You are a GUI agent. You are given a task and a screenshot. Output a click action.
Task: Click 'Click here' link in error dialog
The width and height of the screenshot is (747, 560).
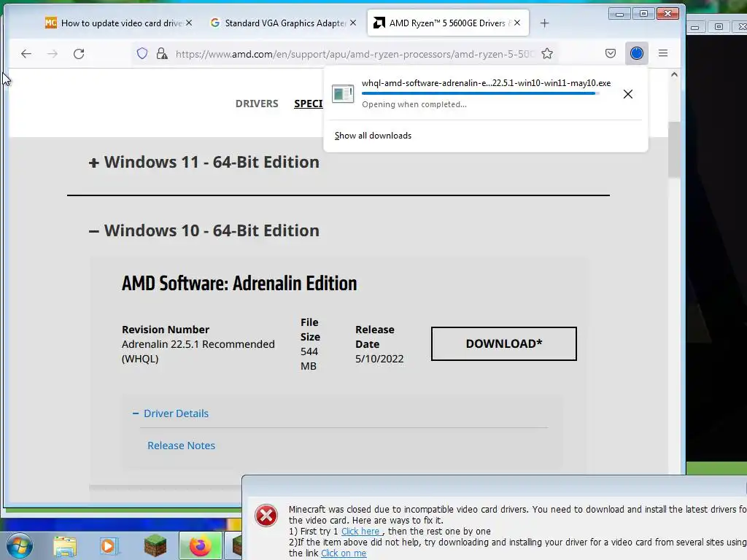click(360, 532)
